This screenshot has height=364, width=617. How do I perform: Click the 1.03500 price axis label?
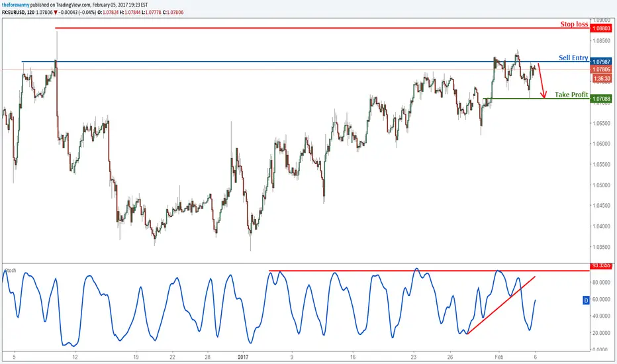pos(602,247)
